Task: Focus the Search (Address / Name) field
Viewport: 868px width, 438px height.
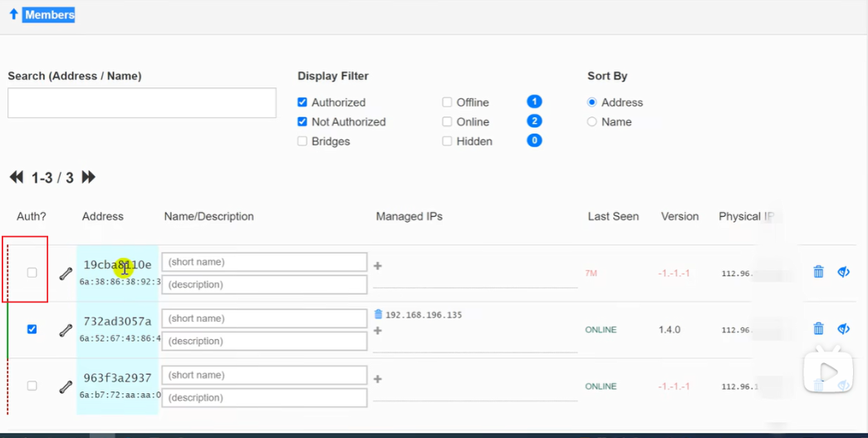Action: [x=142, y=102]
